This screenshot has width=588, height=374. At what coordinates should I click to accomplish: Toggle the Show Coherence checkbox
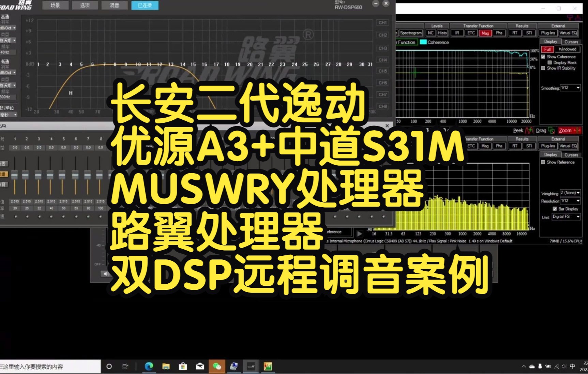[x=543, y=57]
